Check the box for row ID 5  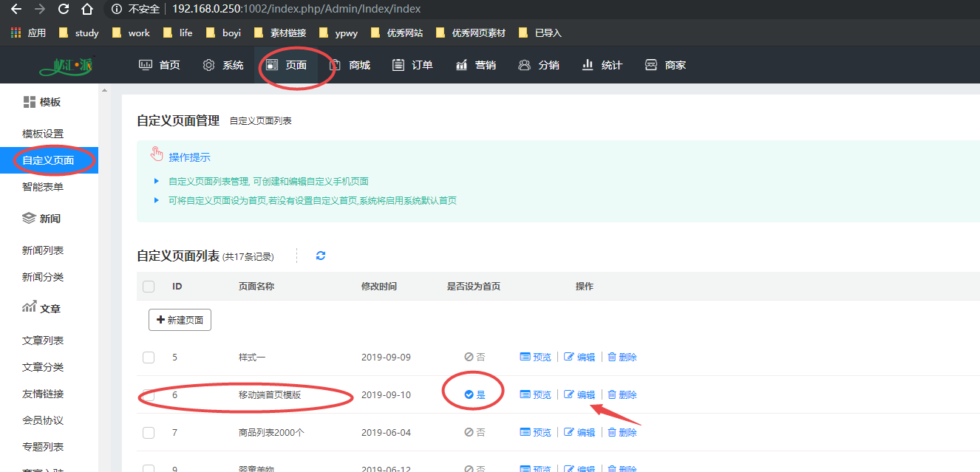point(149,358)
